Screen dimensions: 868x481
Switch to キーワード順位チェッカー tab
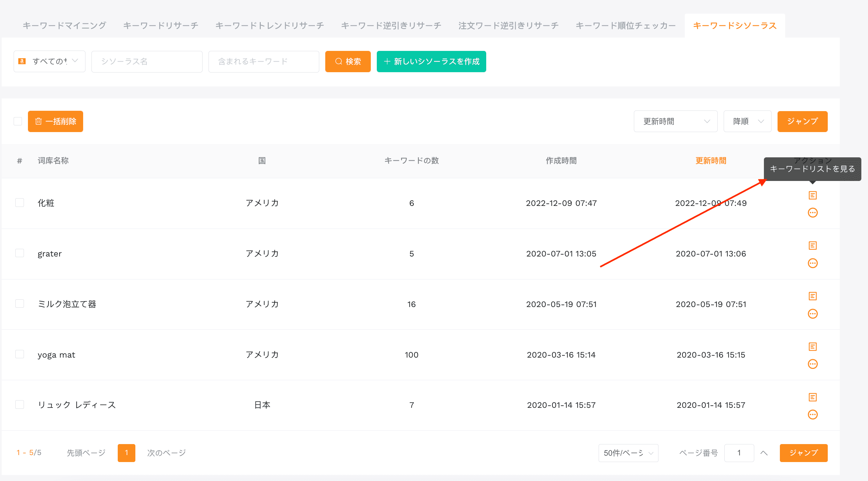(626, 26)
